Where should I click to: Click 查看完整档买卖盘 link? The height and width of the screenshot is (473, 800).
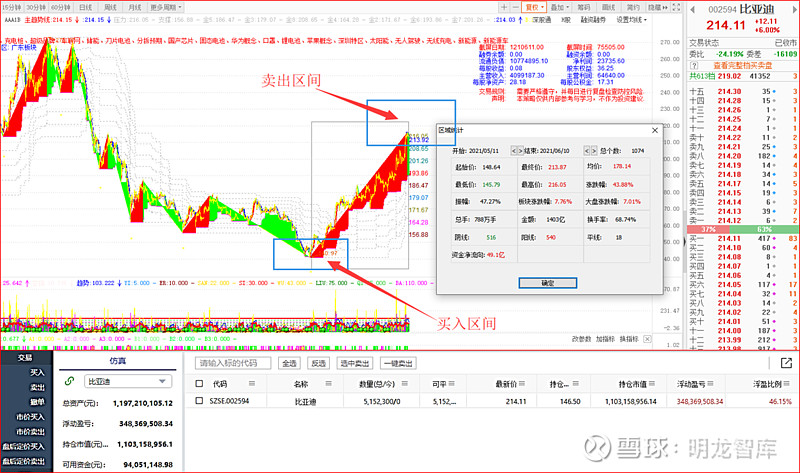coord(743,65)
